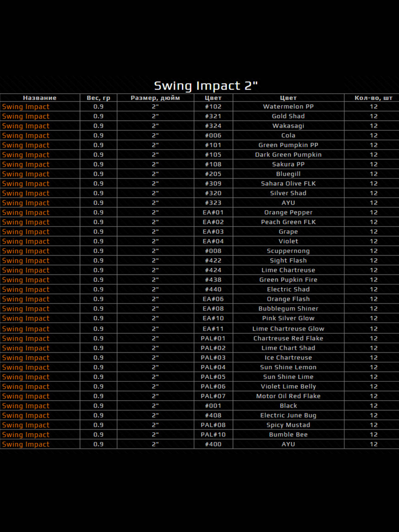Select the "Название" column header
The image size is (399, 532).
[40, 98]
